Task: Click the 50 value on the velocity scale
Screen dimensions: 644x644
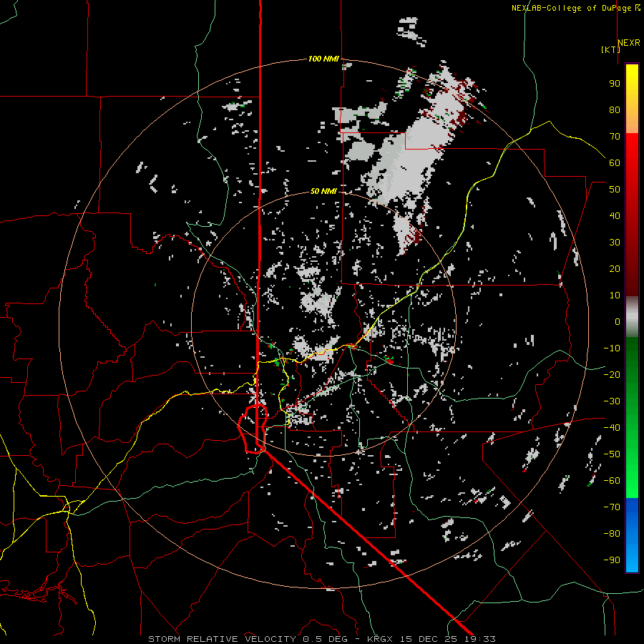Action: pyautogui.click(x=615, y=190)
